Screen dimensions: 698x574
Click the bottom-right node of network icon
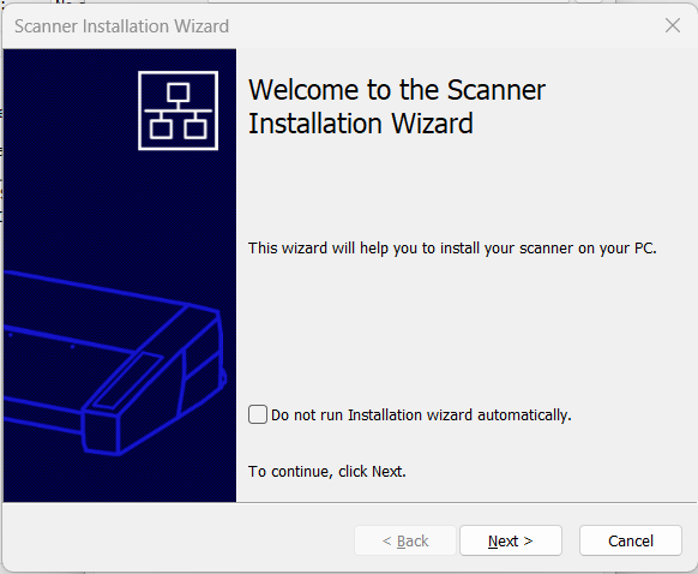tap(195, 127)
